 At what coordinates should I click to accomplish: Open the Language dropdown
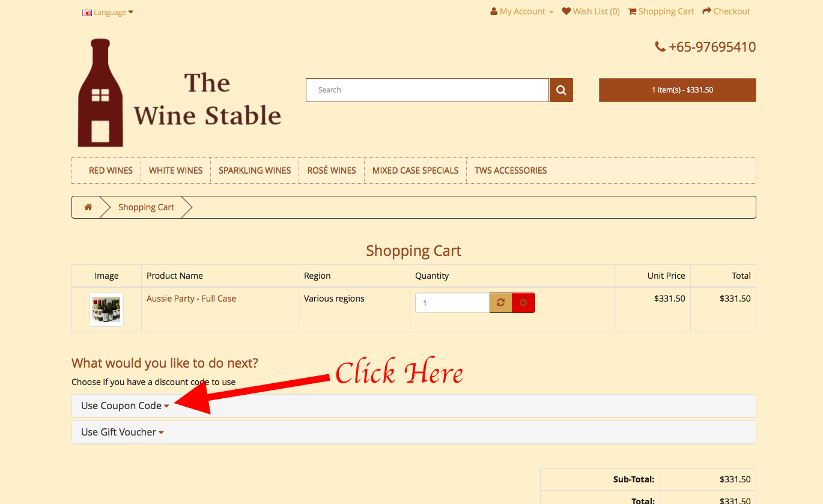[x=108, y=13]
